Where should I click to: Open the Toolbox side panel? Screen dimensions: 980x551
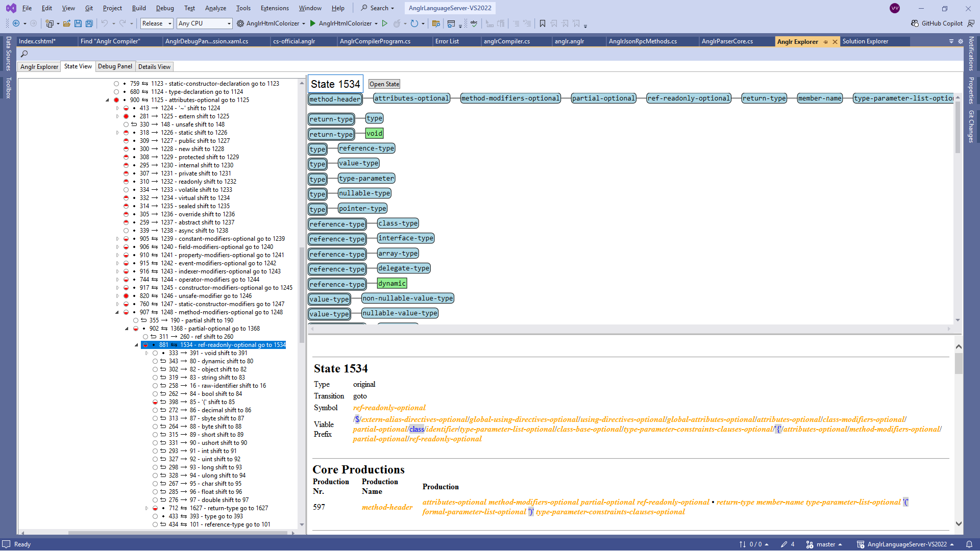coord(8,88)
